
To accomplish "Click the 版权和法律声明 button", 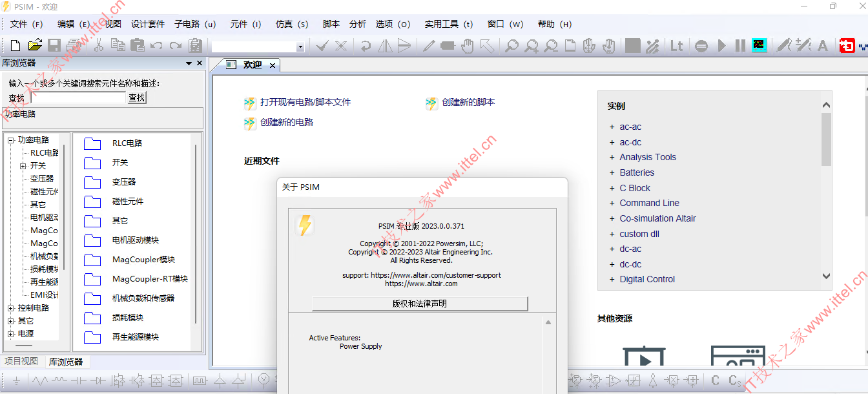I will (420, 304).
